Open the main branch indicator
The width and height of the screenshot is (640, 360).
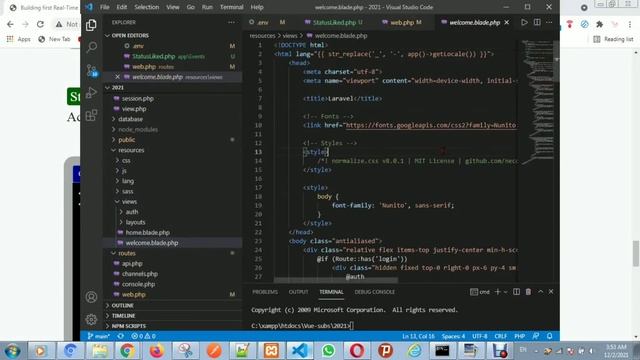[99, 336]
